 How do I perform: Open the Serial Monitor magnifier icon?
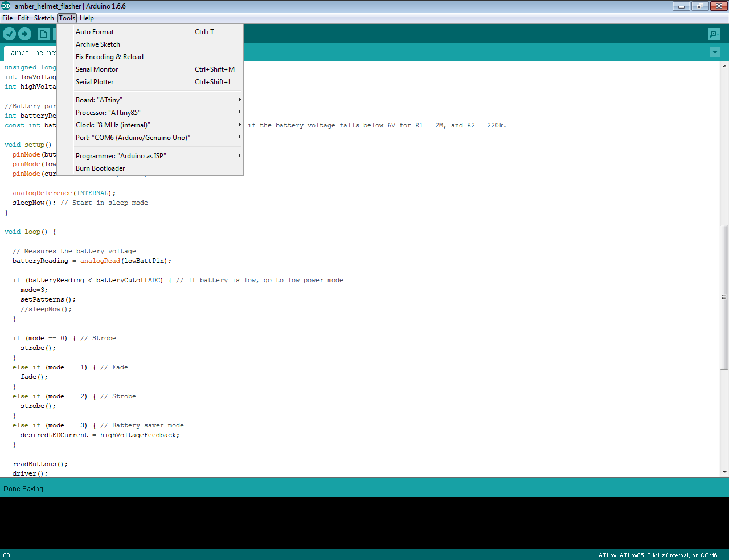point(714,34)
